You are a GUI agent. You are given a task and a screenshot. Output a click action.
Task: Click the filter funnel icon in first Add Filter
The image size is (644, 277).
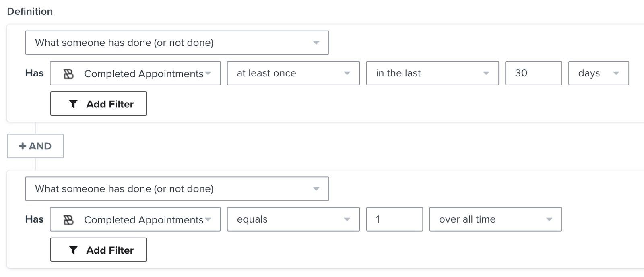pyautogui.click(x=73, y=103)
